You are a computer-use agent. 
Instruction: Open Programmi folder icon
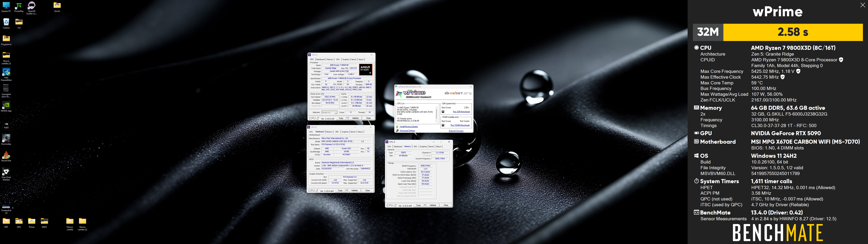point(6,40)
